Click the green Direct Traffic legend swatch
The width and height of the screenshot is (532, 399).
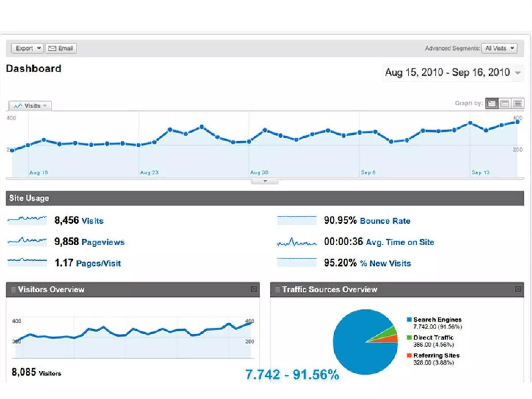409,337
